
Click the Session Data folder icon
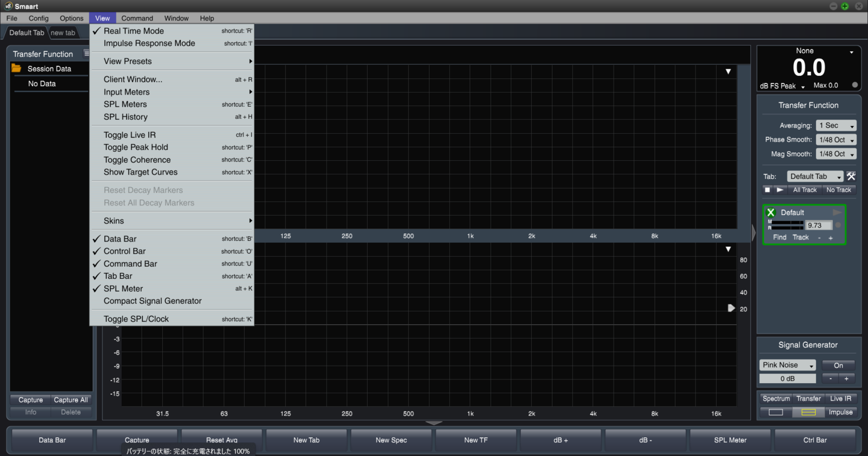coord(17,68)
